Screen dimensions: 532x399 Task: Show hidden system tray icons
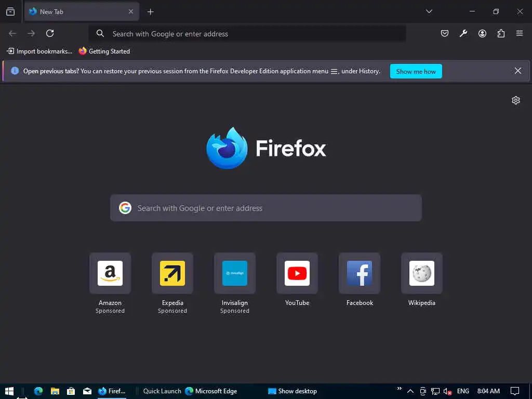(410, 391)
